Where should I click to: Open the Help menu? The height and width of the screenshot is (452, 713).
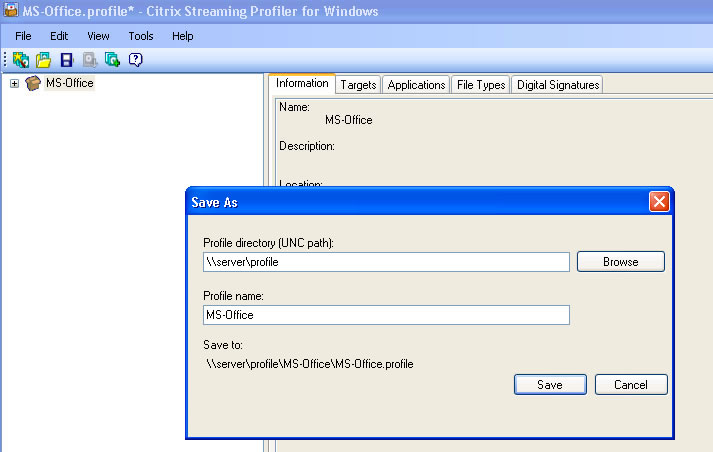click(183, 36)
